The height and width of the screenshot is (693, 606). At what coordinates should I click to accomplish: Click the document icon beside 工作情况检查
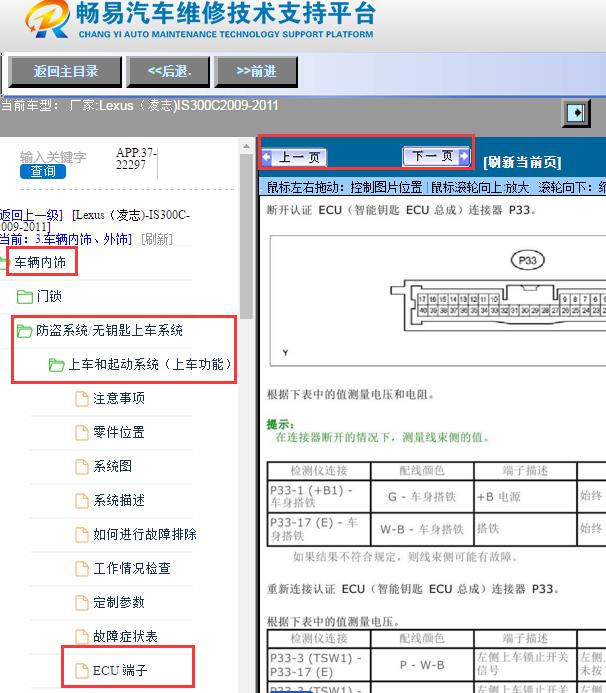point(82,569)
